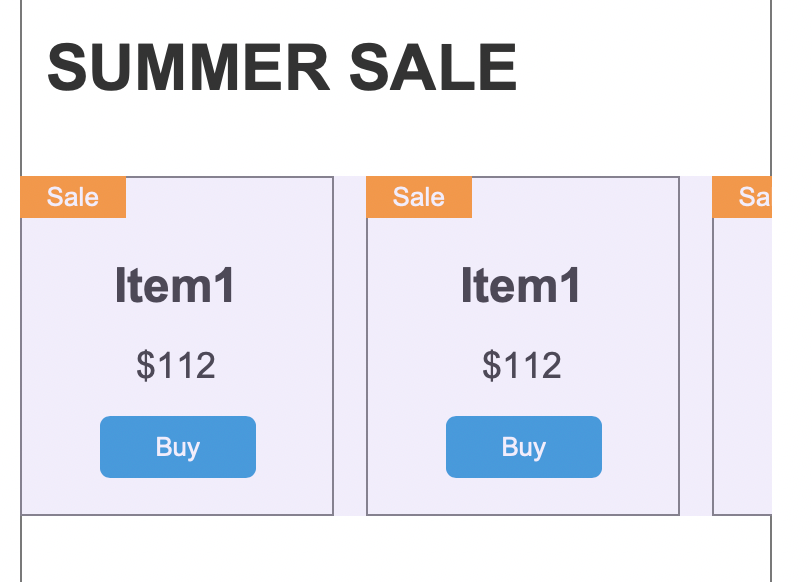Click the white area below the first card
This screenshot has height=582, width=812.
tap(176, 548)
